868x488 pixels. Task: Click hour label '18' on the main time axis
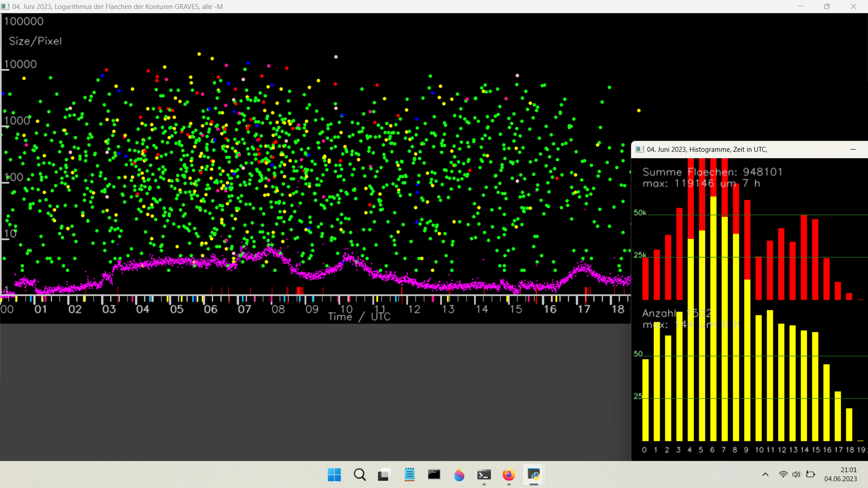(618, 310)
